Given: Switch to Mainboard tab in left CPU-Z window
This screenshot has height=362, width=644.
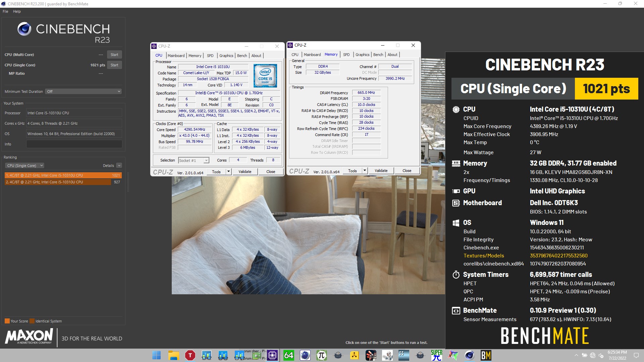Looking at the screenshot, I should pyautogui.click(x=176, y=56).
